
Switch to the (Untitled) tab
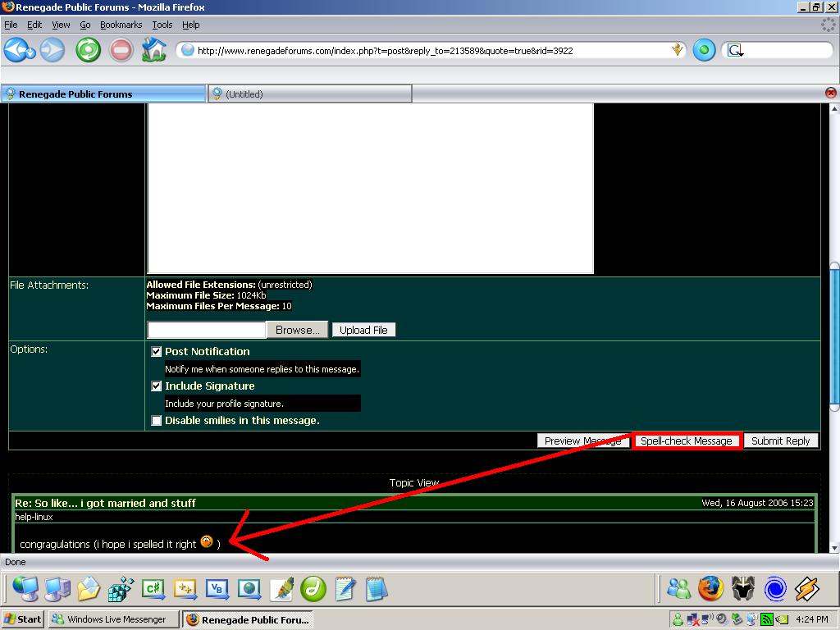pos(309,94)
